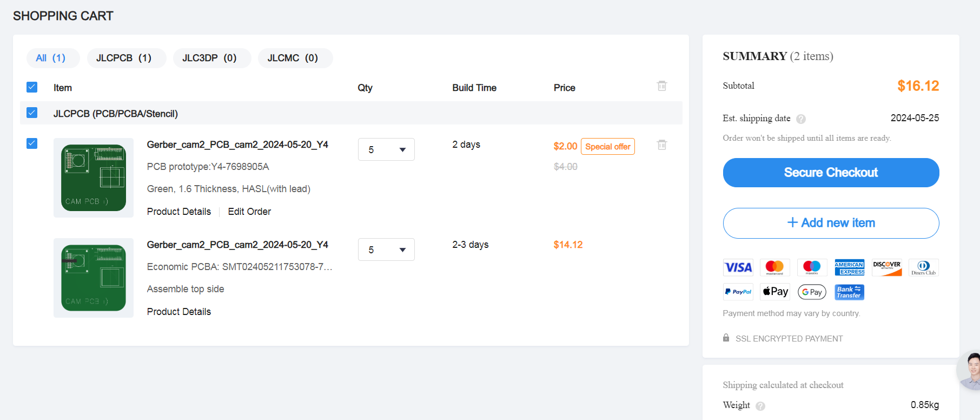Delete the Gerber PCB prototype item
This screenshot has height=420, width=980.
coord(661,145)
